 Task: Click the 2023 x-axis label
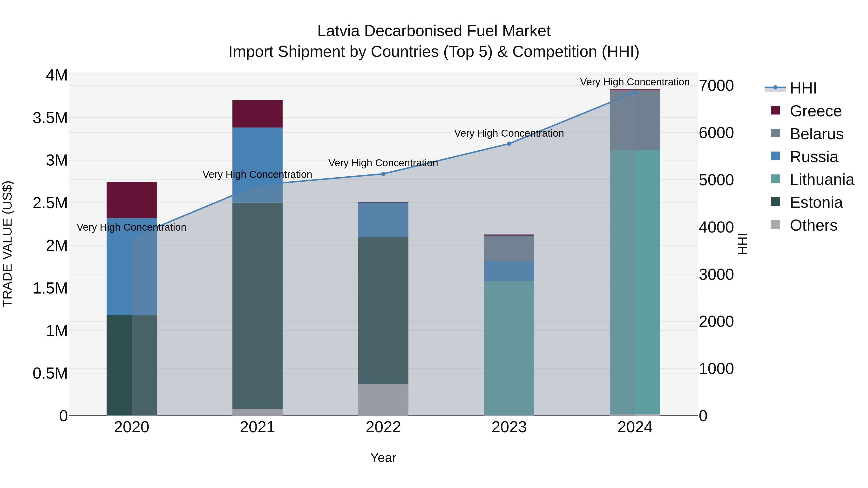click(509, 427)
